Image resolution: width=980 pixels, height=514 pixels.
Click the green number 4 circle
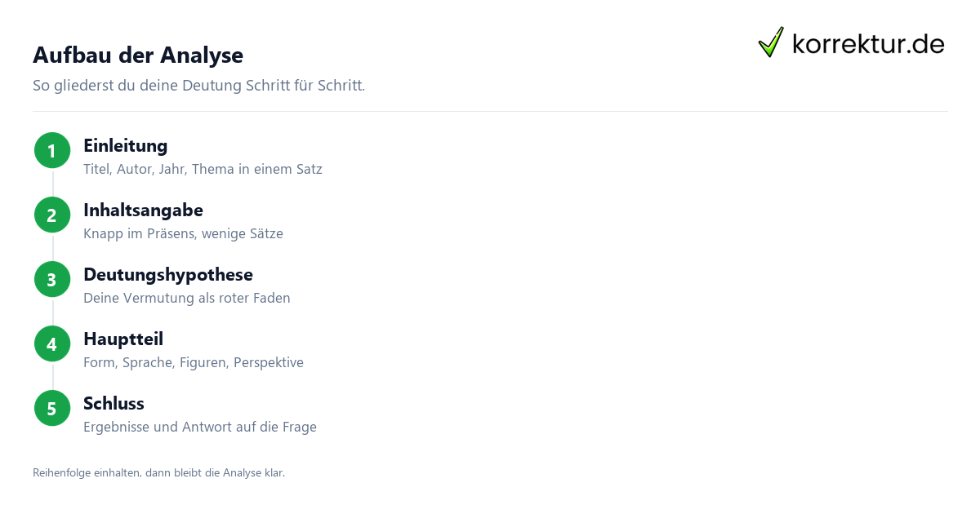pyautogui.click(x=52, y=344)
